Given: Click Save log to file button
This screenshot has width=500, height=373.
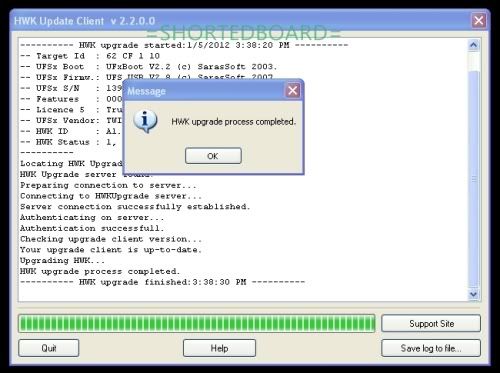Looking at the screenshot, I should pyautogui.click(x=431, y=348).
